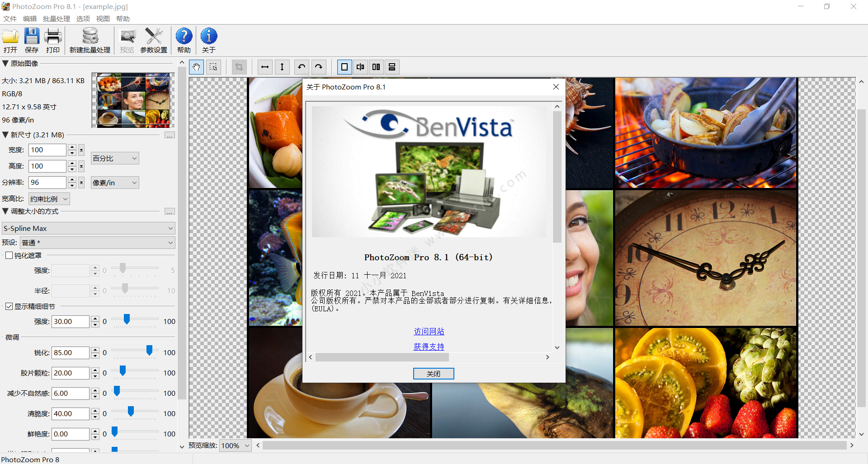868x464 pixels.
Task: Click the 关于 info icon
Action: [209, 41]
